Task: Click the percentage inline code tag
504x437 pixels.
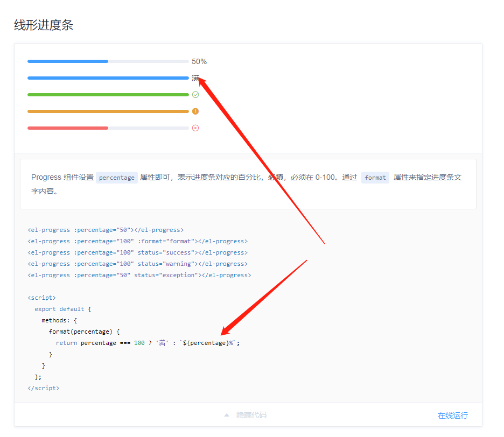Action: click(117, 178)
